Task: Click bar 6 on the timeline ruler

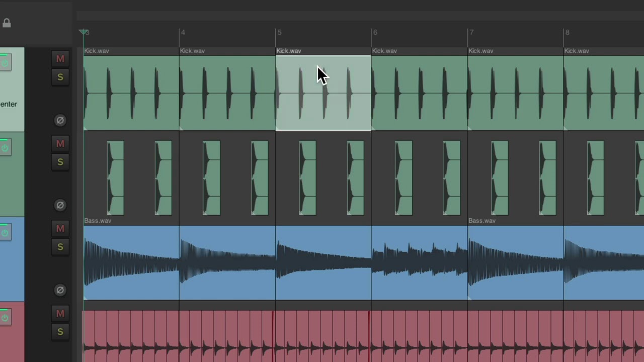Action: (x=375, y=32)
